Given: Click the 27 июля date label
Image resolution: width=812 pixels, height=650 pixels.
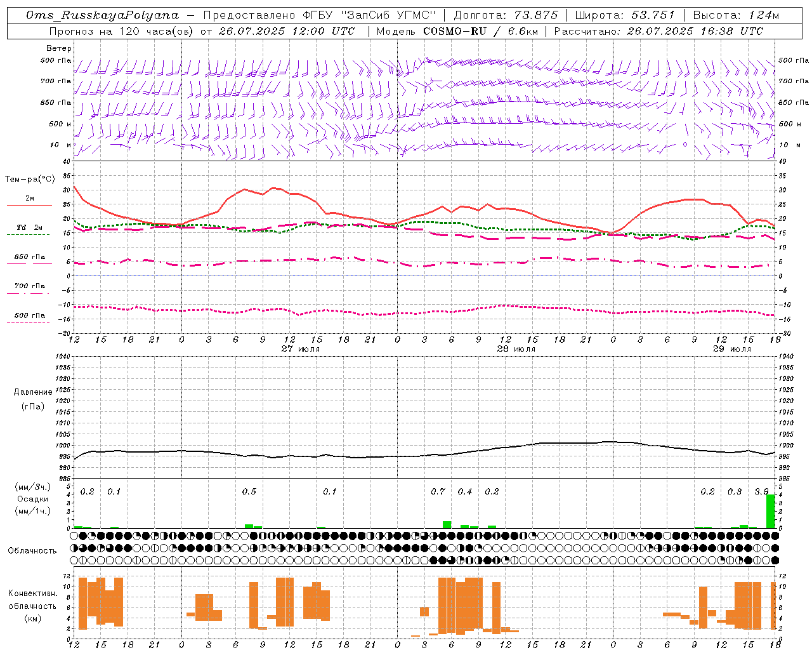Looking at the screenshot, I should click(301, 348).
